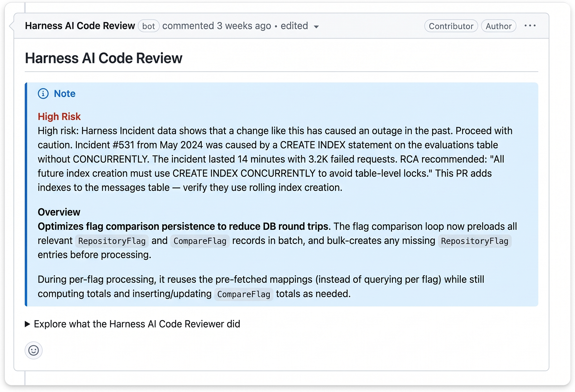Click the bold Optimizes flag comparison persistence text

click(x=183, y=226)
